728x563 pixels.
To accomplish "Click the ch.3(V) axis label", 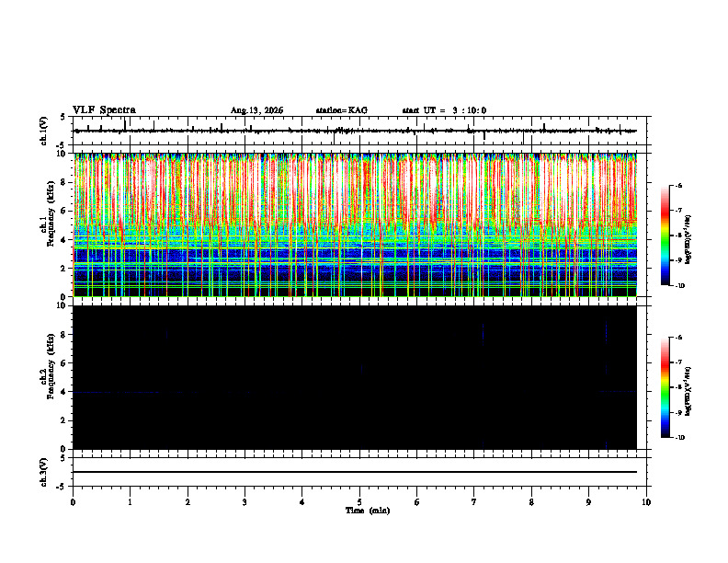I will coord(44,472).
